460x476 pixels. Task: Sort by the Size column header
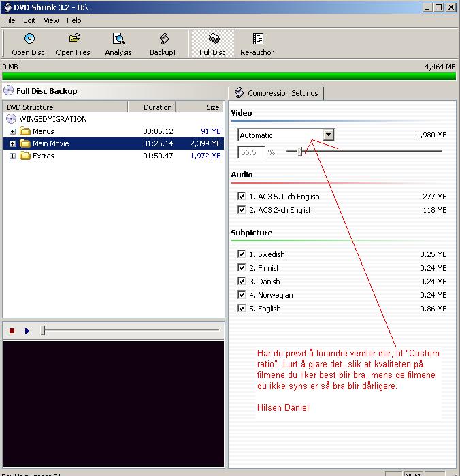(x=199, y=107)
